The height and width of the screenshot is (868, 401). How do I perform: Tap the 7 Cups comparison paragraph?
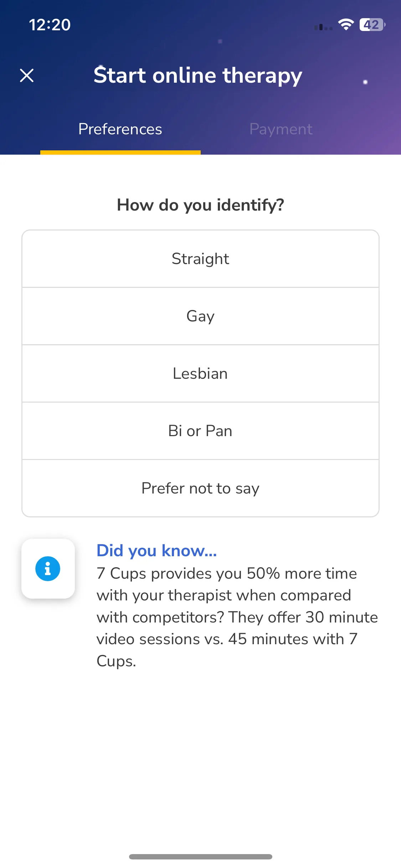click(237, 617)
